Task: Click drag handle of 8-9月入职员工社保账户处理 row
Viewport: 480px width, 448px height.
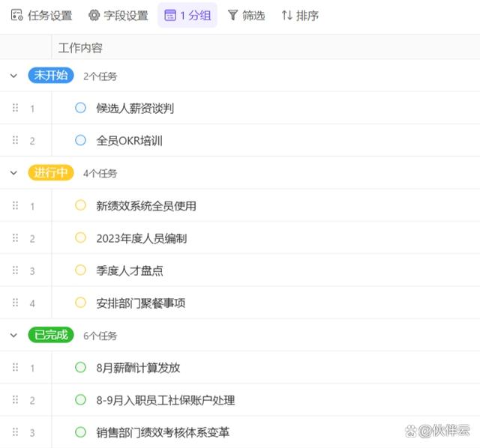Action: coord(15,399)
